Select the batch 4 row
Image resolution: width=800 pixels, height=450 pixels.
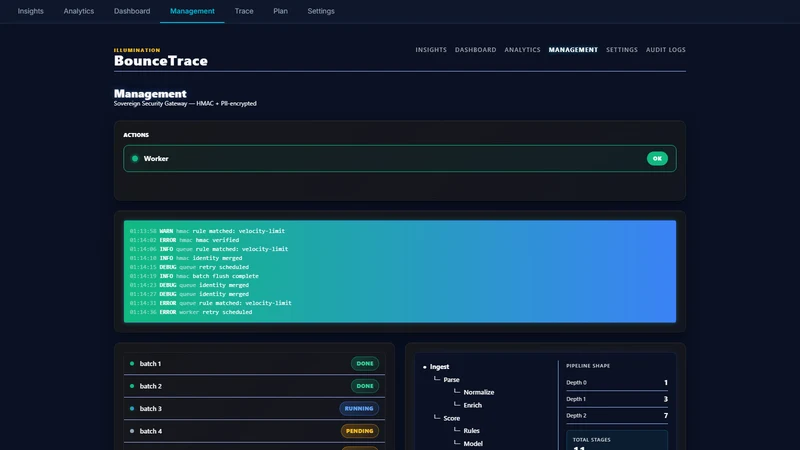(x=254, y=431)
